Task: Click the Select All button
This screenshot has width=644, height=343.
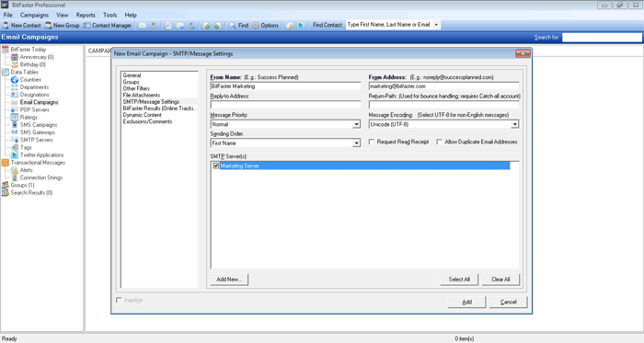Action: point(459,280)
